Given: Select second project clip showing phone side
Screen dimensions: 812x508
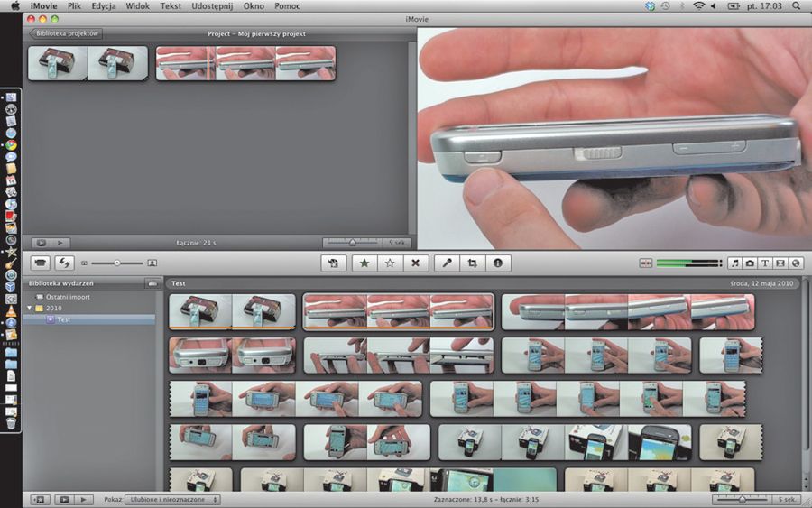Looking at the screenshot, I should (x=245, y=63).
